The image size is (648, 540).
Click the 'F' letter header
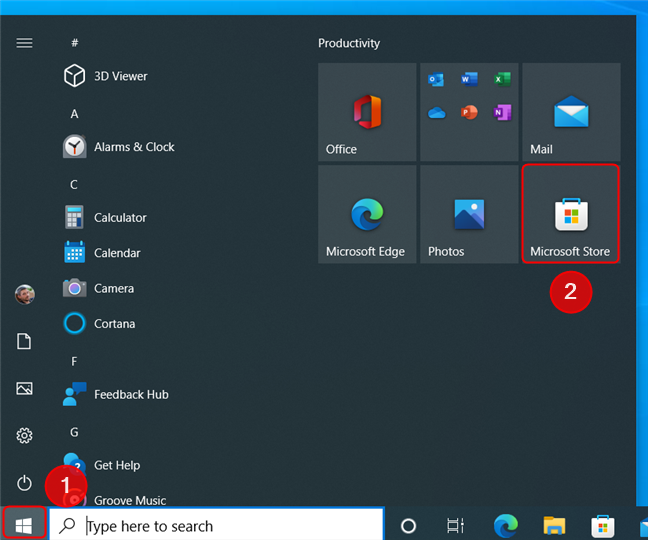74,362
